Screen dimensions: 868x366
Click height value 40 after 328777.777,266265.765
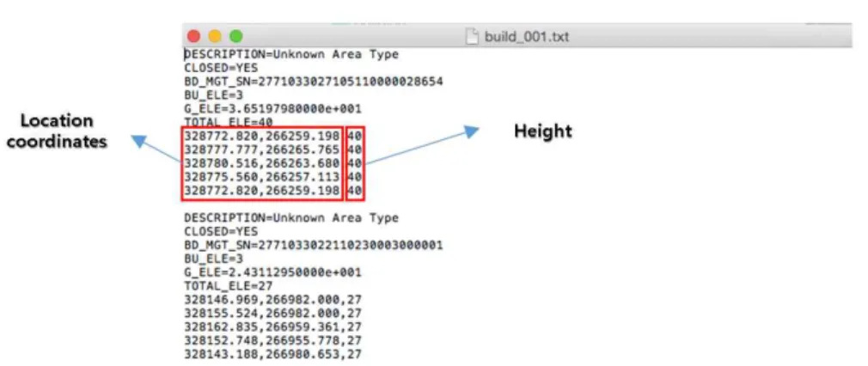355,149
